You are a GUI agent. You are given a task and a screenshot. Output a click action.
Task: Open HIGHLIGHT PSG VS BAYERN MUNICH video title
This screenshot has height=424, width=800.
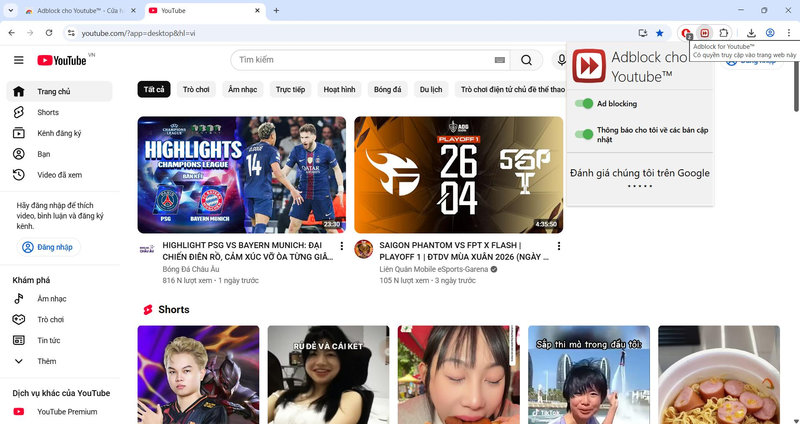click(248, 251)
